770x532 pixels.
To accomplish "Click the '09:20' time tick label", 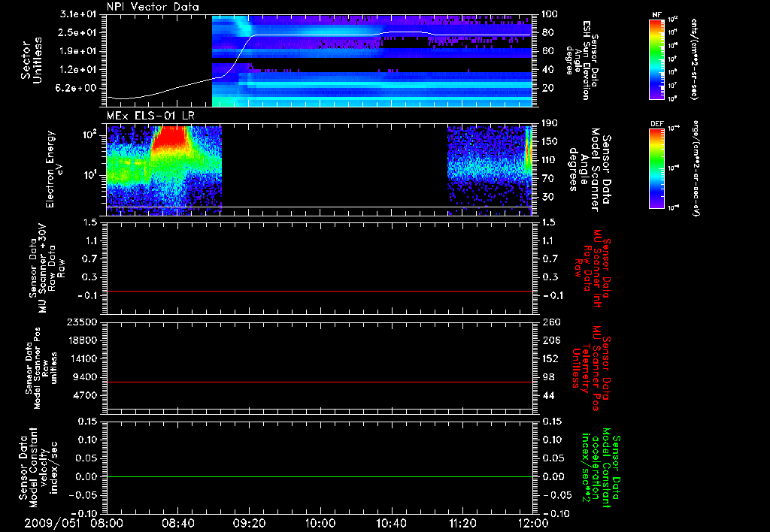I will coord(249,523).
